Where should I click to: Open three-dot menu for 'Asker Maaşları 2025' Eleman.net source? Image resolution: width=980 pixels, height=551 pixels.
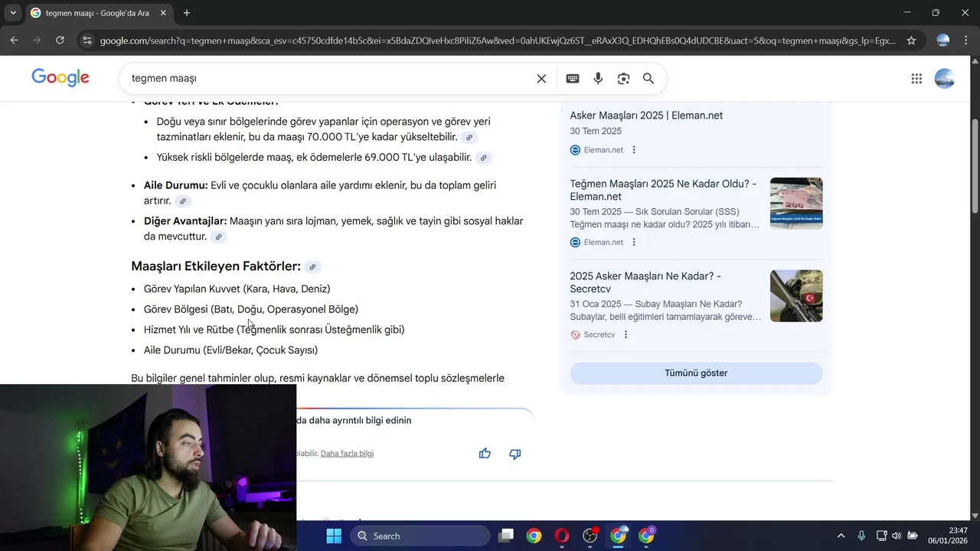tap(634, 150)
